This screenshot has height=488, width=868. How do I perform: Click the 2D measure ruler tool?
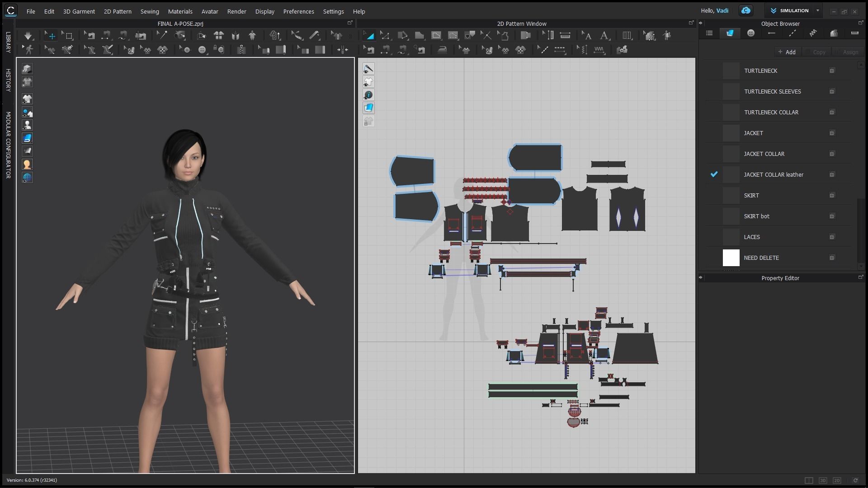(x=565, y=35)
